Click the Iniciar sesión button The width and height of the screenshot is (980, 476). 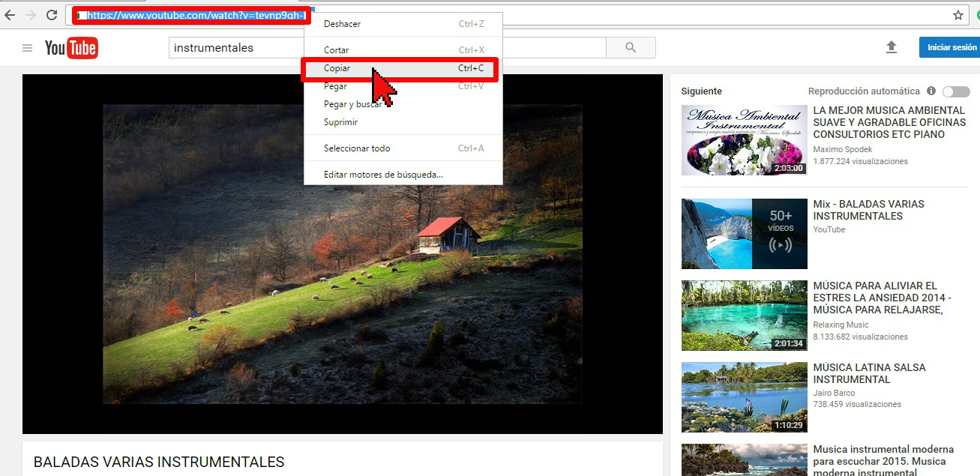coord(950,47)
